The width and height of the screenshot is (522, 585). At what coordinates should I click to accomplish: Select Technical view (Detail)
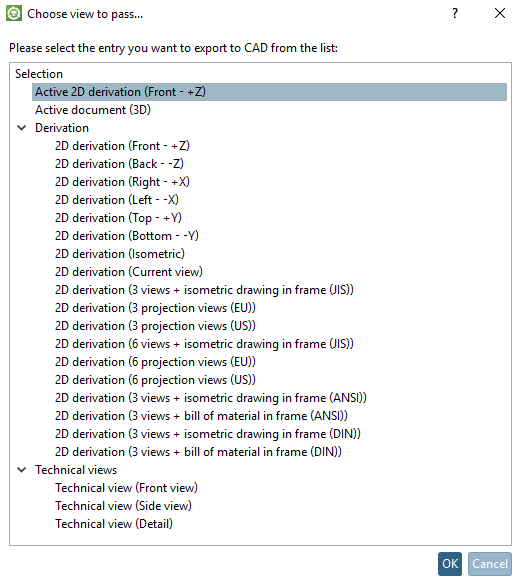point(114,524)
